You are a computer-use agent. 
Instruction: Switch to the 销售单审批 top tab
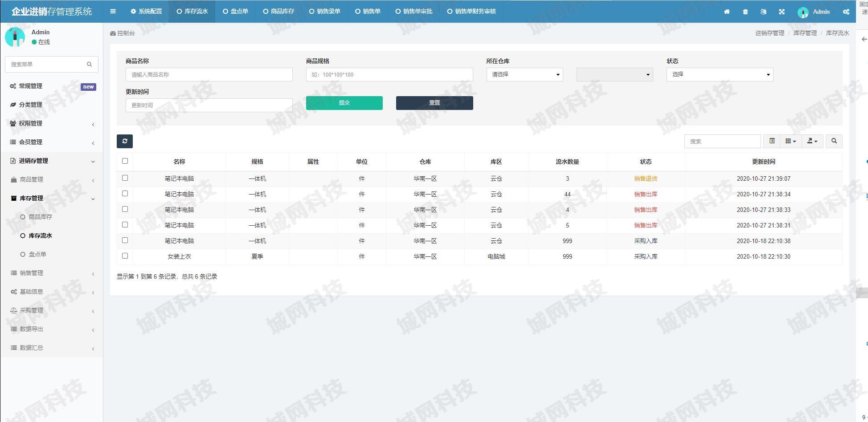[x=414, y=12]
